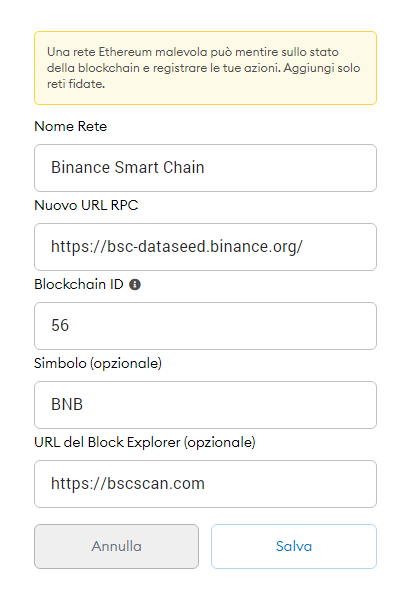Click the 'Nome Rete' label
This screenshot has height=598, width=404.
tap(71, 126)
